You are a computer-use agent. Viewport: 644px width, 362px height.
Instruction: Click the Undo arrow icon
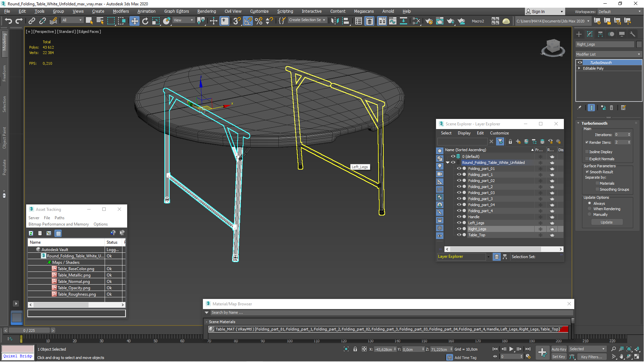click(x=8, y=21)
